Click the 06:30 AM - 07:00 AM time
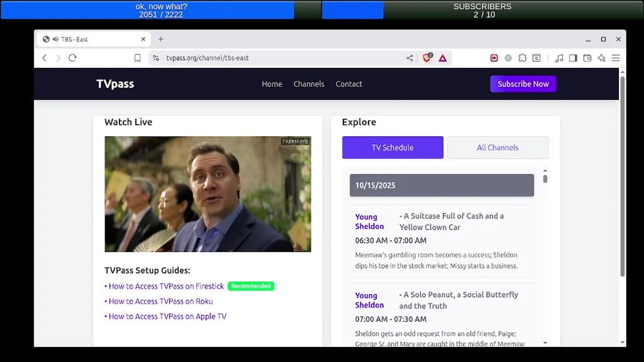This screenshot has width=644, height=362. tap(391, 240)
